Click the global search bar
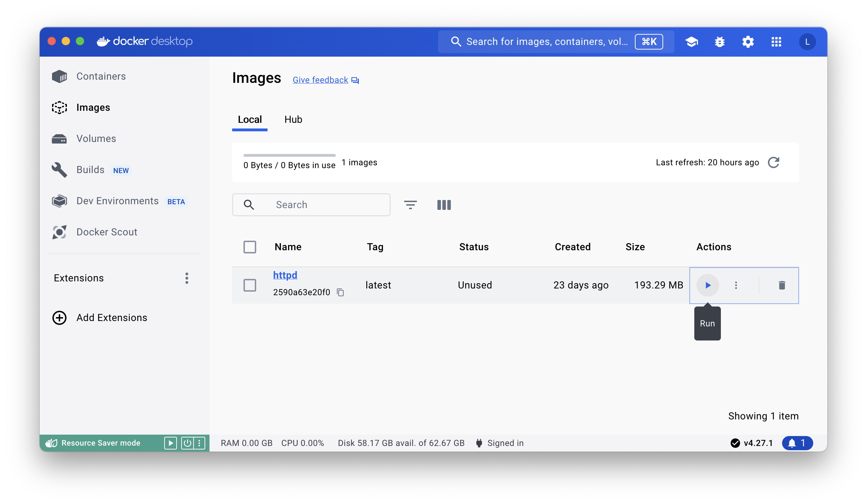 click(x=556, y=42)
